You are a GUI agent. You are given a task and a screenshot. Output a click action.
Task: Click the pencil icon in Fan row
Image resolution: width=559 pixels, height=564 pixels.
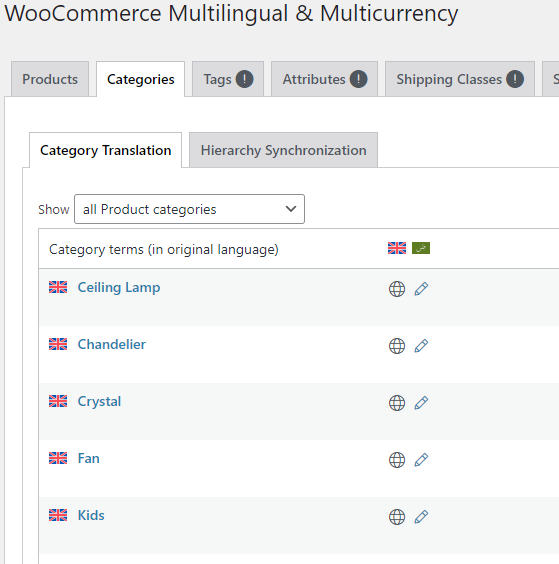tap(421, 460)
